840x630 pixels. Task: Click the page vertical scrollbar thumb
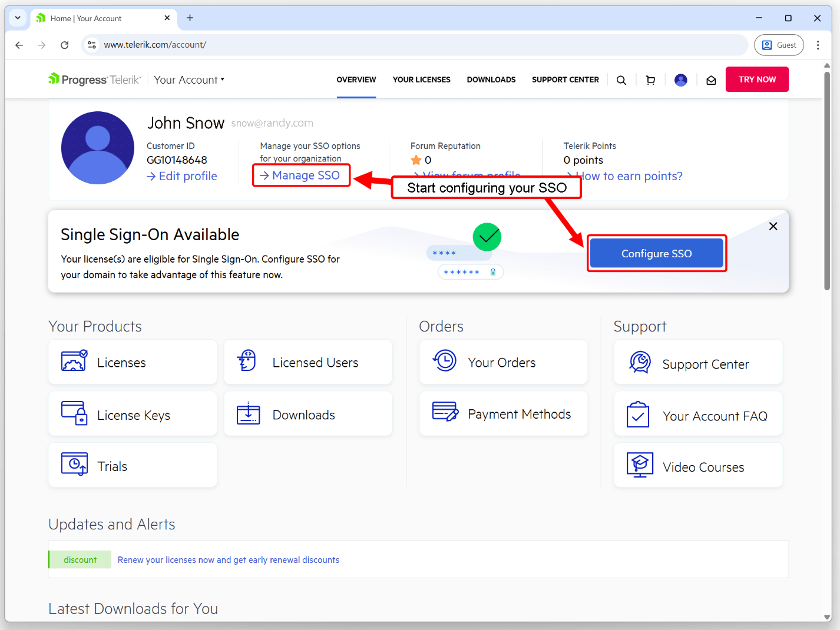[827, 181]
